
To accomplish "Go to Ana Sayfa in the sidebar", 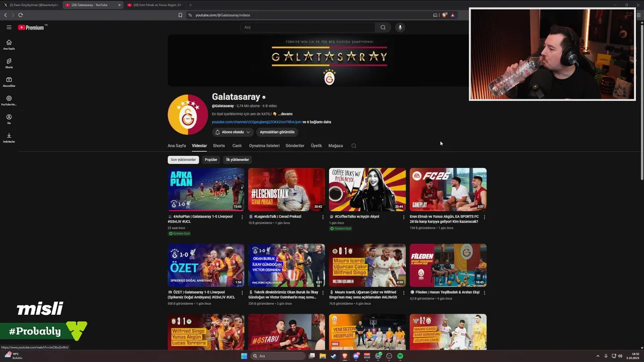I will click(x=9, y=45).
